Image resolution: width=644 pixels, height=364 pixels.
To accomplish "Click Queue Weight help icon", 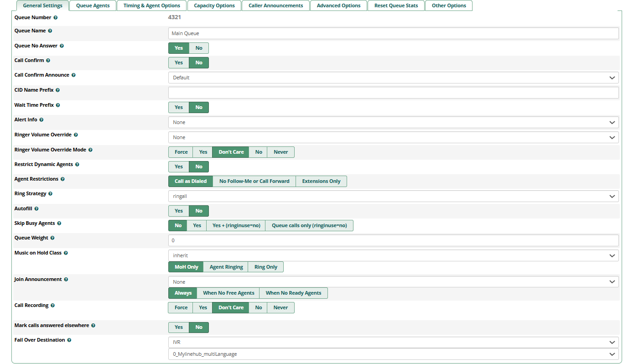I will point(52,238).
